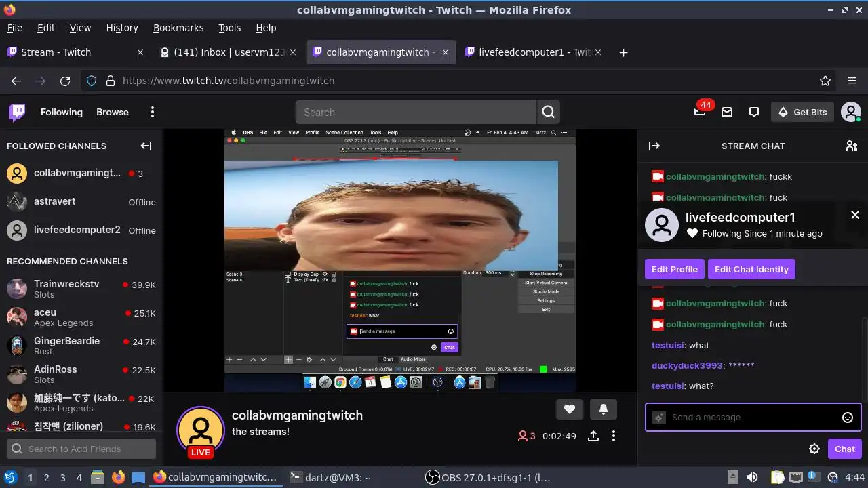Toggle the follow heart button
The image size is (868, 488).
(570, 409)
